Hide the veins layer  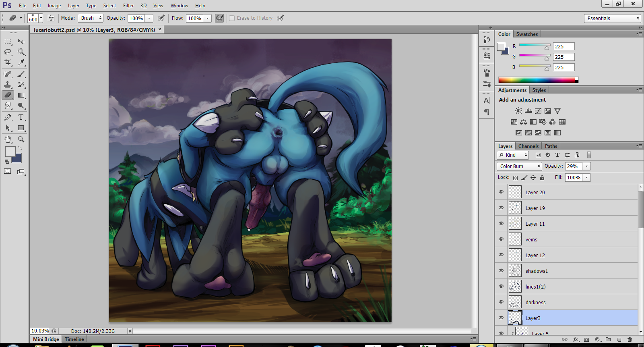(x=501, y=239)
